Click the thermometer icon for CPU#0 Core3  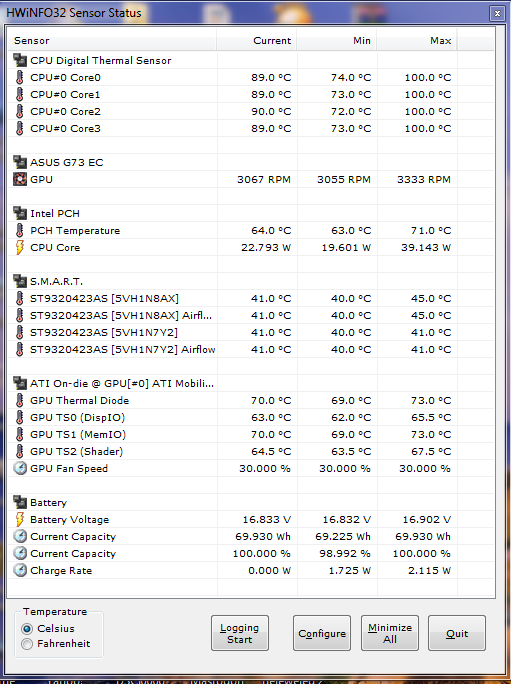20,128
